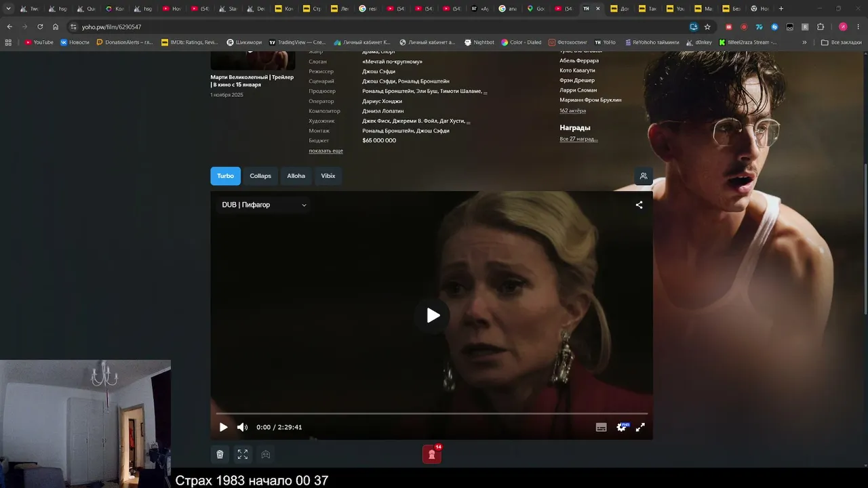
Task: Mute the player volume speaker icon
Action: (x=242, y=427)
